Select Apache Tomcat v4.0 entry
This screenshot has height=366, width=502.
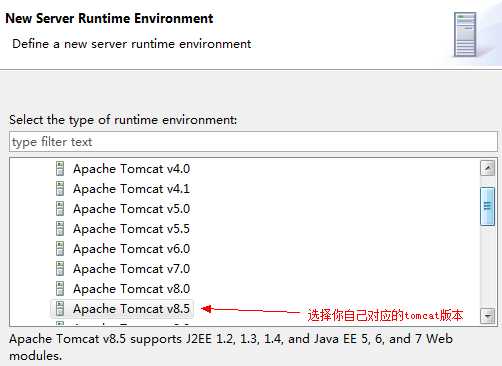pos(131,169)
